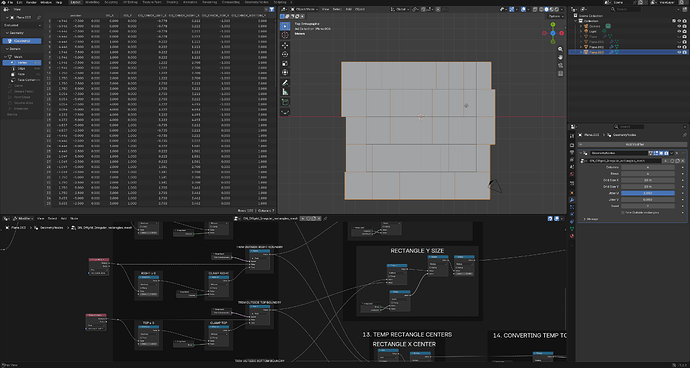Open Global transform orientation dropdown
690x368 pixels.
(x=400, y=9)
